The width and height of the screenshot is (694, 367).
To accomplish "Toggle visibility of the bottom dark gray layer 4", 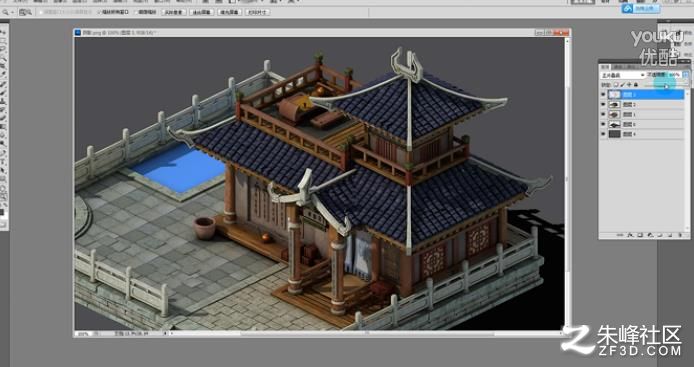I will (x=603, y=134).
